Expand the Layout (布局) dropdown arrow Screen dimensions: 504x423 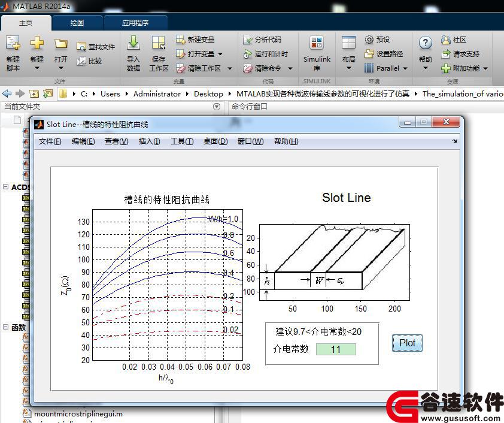tap(348, 68)
